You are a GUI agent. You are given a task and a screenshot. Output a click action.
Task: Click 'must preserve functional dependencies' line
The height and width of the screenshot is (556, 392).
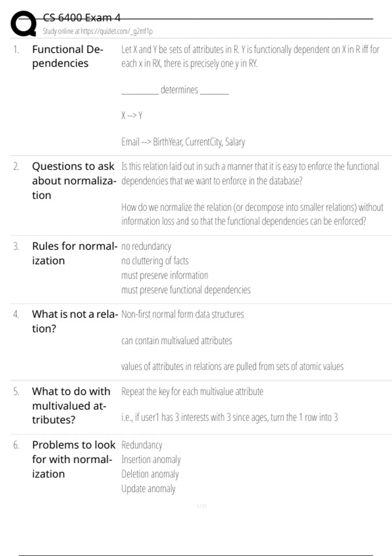click(186, 290)
